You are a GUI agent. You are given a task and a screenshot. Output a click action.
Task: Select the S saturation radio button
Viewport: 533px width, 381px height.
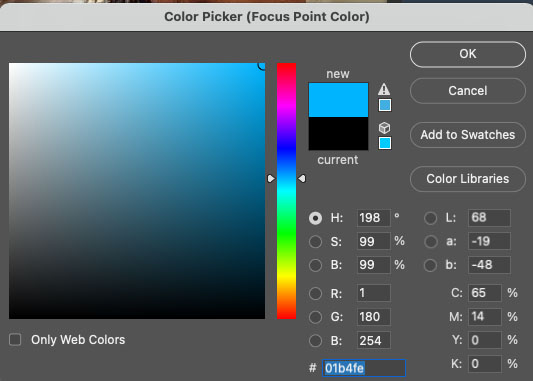point(315,242)
